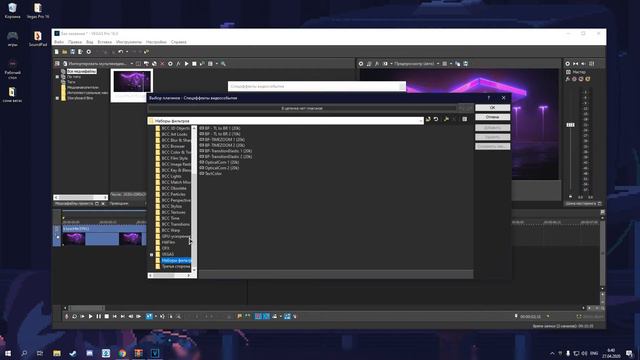640x360 pixels.
Task: Select BCC Browser folder
Action: coord(171,146)
